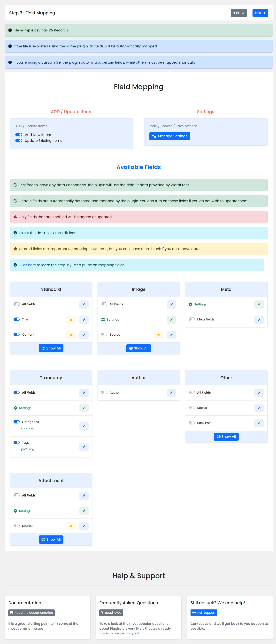Screen dimensions: 276x644
Task: Edit the Categories taxonomy mapping
Action: tap(84, 426)
